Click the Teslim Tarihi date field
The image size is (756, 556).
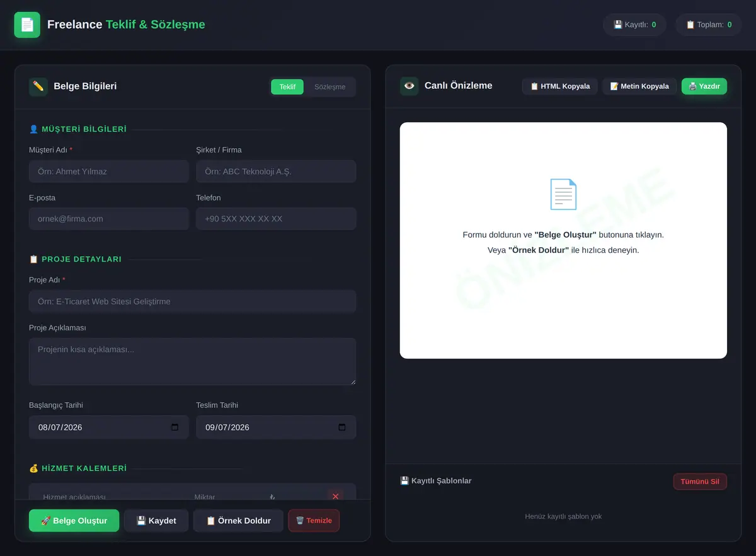276,427
